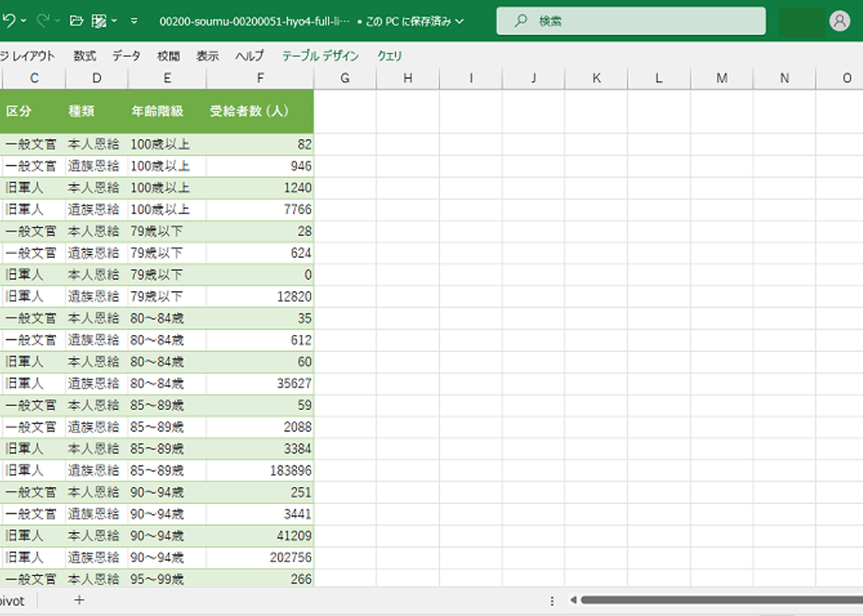Select the cell with value 7766

pos(260,210)
